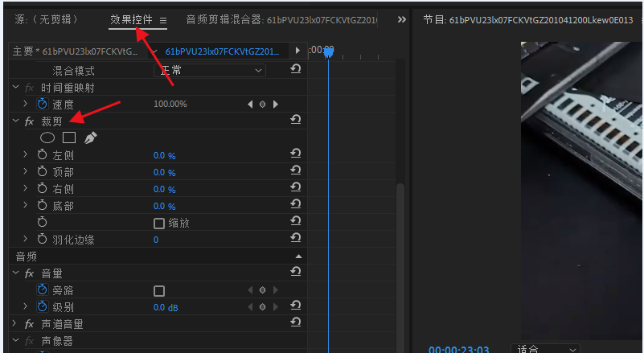Toggle stopwatch animation for 旁路
The image size is (644, 353).
pyautogui.click(x=43, y=290)
